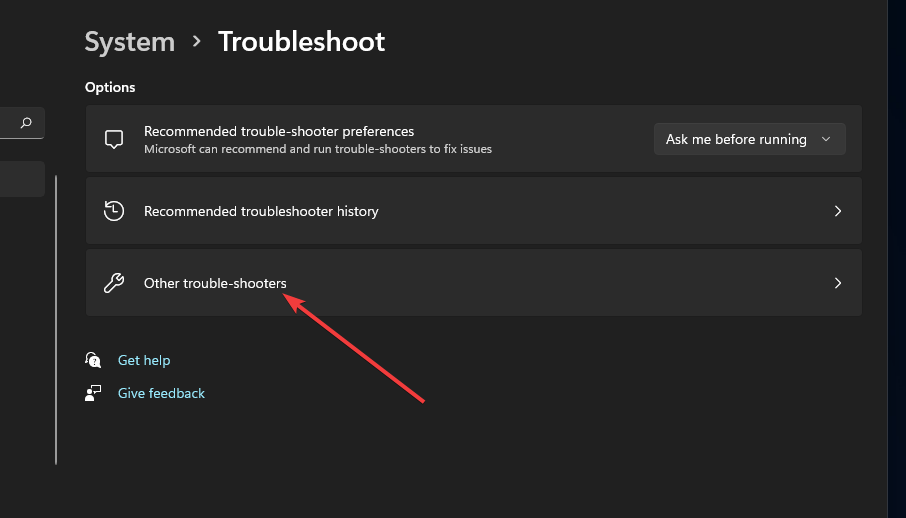Open the Give feedback link
Viewport: 906px width, 518px height.
[x=161, y=393]
